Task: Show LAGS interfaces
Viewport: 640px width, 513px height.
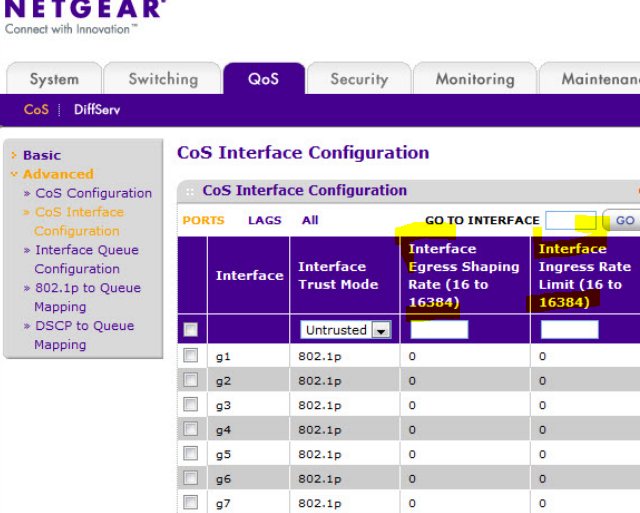Action: point(265,220)
